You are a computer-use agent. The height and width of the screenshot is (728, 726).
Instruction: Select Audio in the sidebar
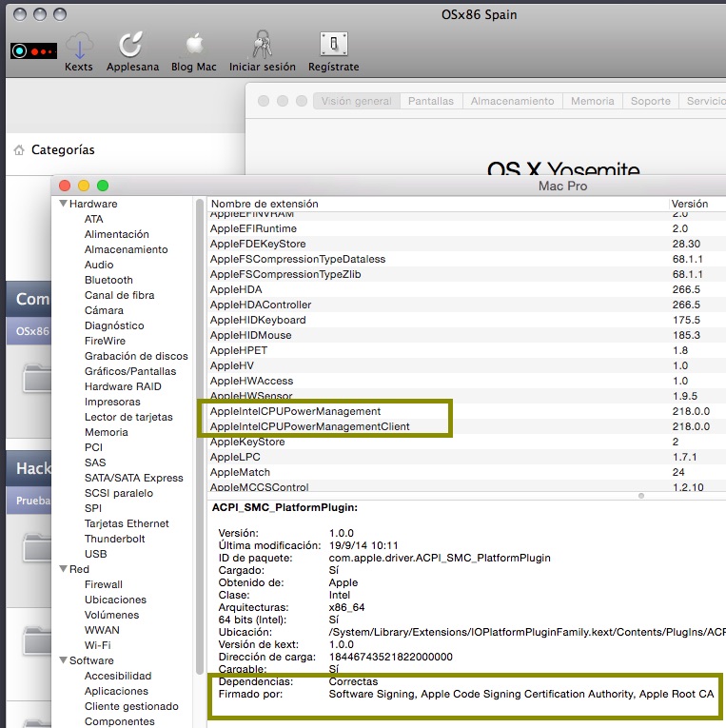(99, 265)
